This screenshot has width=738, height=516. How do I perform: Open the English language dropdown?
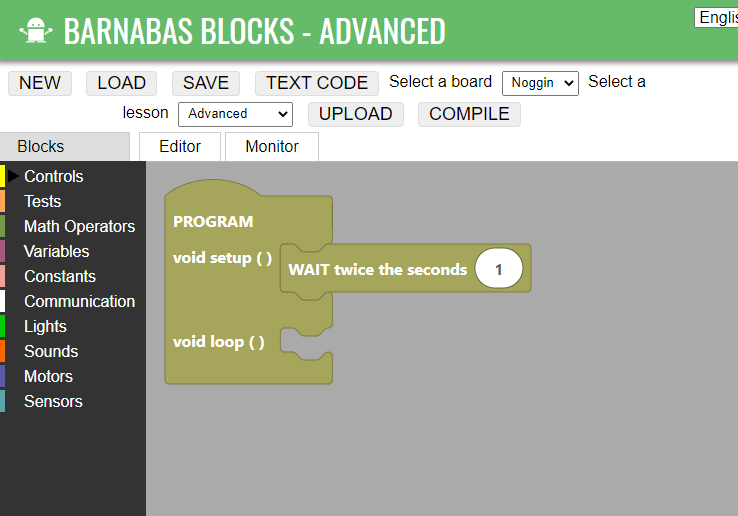pyautogui.click(x=716, y=18)
